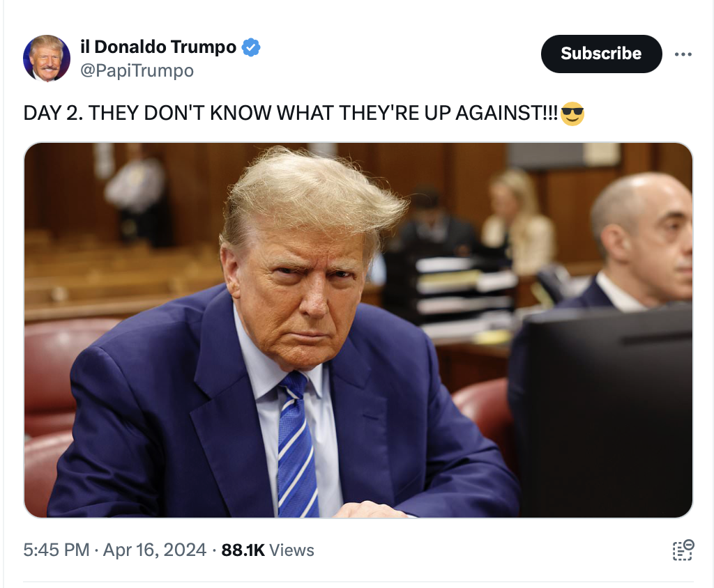Click the dashed note icon beside views
Image resolution: width=714 pixels, height=588 pixels.
coord(683,550)
